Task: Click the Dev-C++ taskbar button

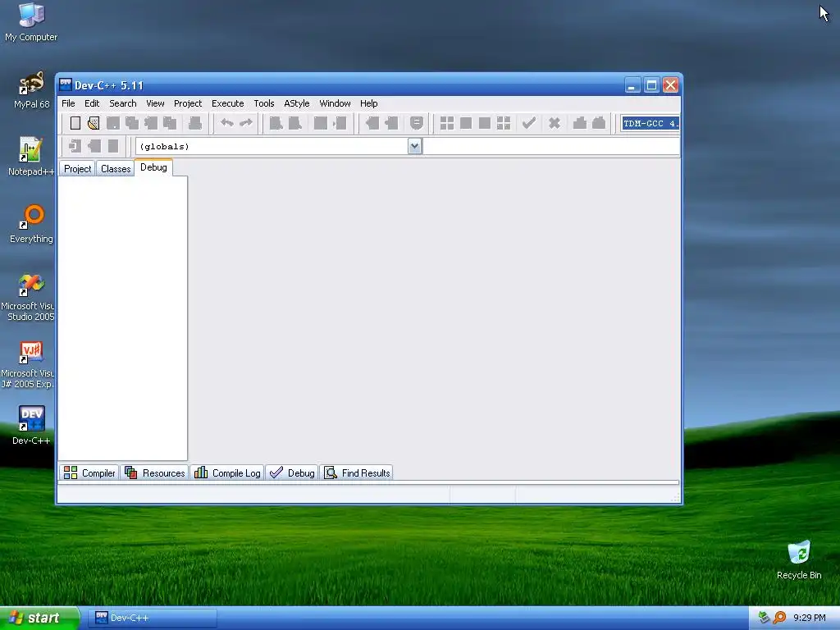Action: coord(153,619)
